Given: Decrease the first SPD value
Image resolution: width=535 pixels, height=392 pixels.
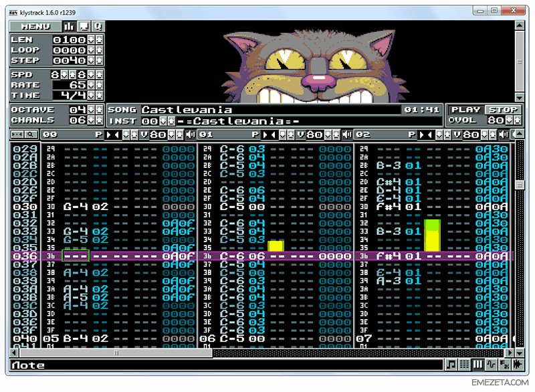Looking at the screenshot, I should click(x=64, y=75).
